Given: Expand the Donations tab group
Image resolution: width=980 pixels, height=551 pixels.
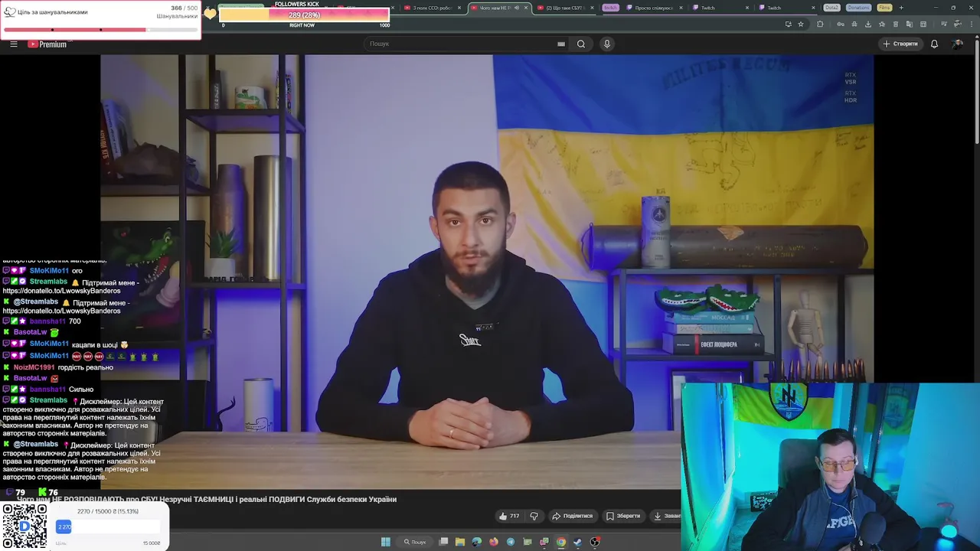Looking at the screenshot, I should pos(858,8).
